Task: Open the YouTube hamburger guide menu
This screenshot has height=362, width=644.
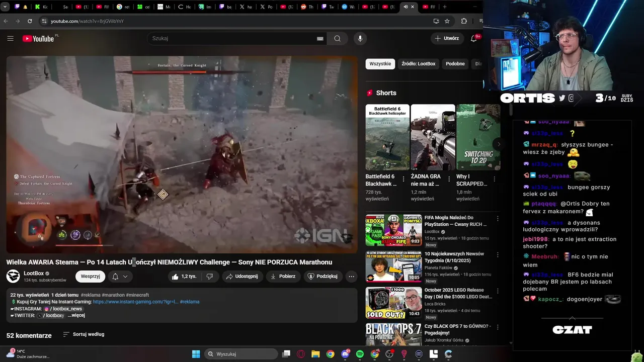Action: point(10,38)
